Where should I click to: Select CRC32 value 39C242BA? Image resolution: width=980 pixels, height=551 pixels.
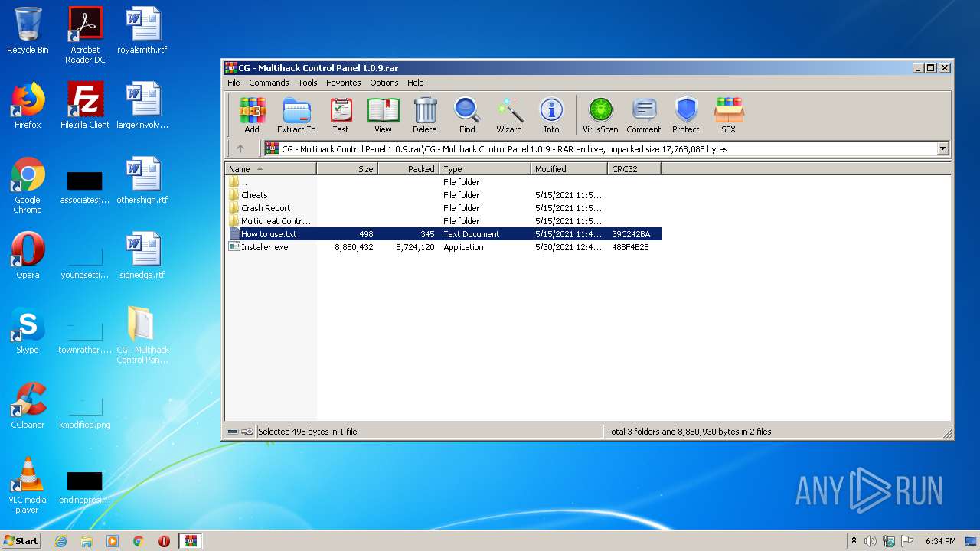click(631, 234)
